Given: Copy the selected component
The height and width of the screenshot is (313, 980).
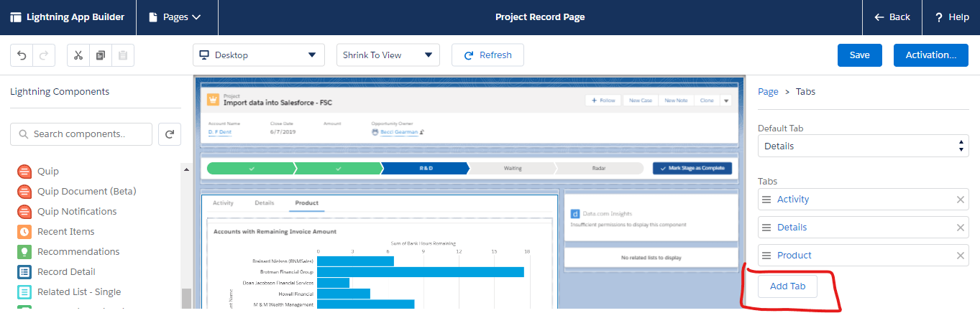Looking at the screenshot, I should tap(101, 55).
